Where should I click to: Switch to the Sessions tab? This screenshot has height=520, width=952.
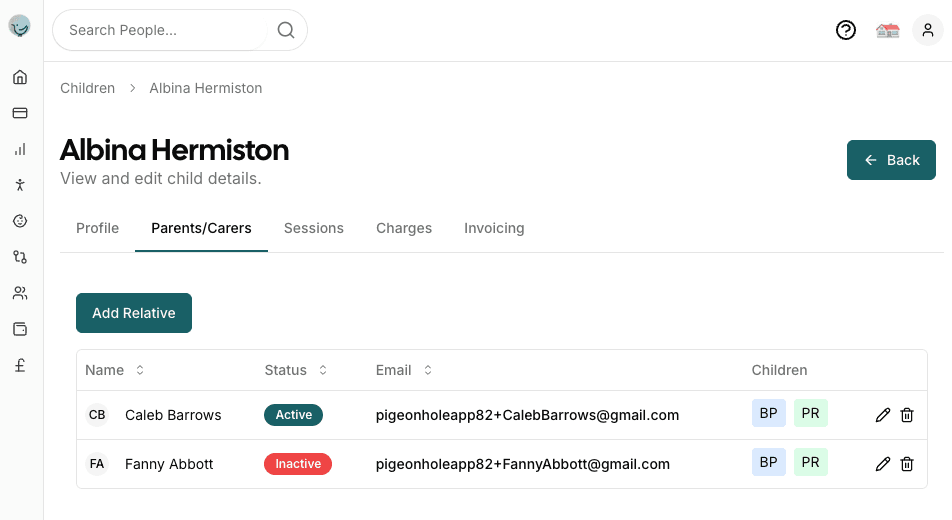click(x=314, y=228)
